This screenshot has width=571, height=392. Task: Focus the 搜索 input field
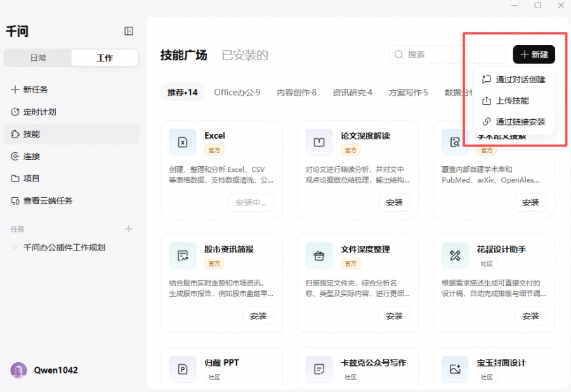447,55
